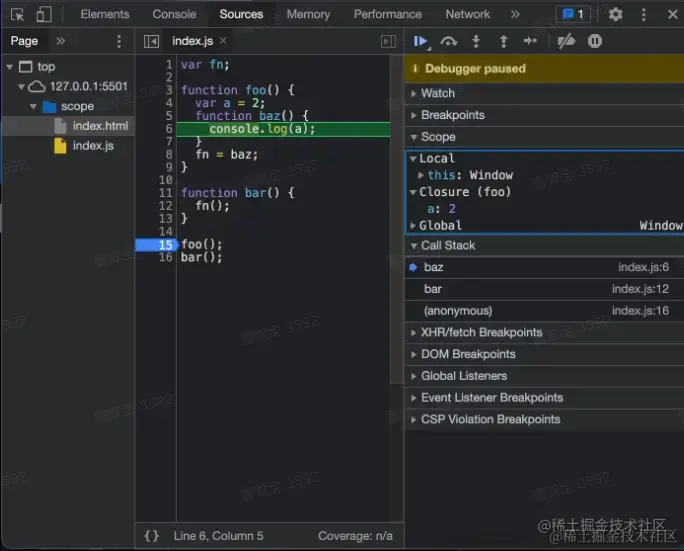Open the navigator pane three-dot menu
This screenshot has height=551, width=684.
[119, 41]
